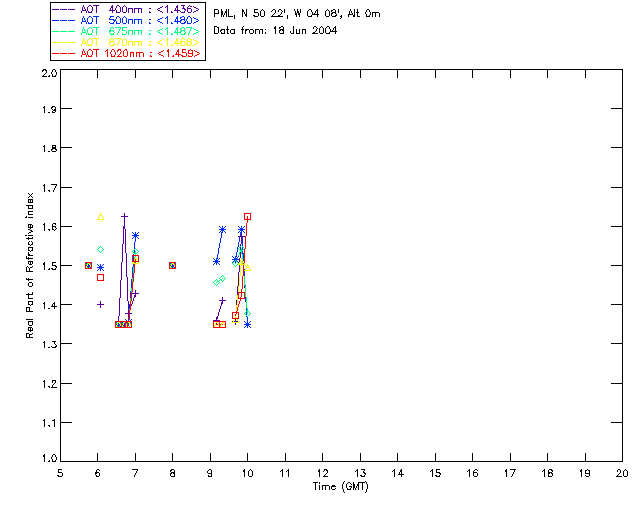Click the y-axis tick label '1.5'
The width and height of the screenshot is (640, 512).
click(x=49, y=266)
